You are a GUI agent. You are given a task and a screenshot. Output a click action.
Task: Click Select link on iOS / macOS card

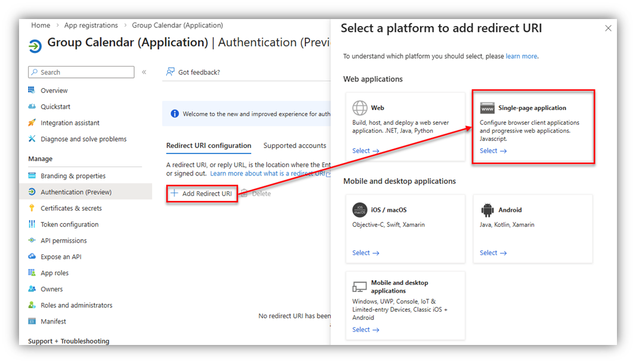pyautogui.click(x=366, y=253)
